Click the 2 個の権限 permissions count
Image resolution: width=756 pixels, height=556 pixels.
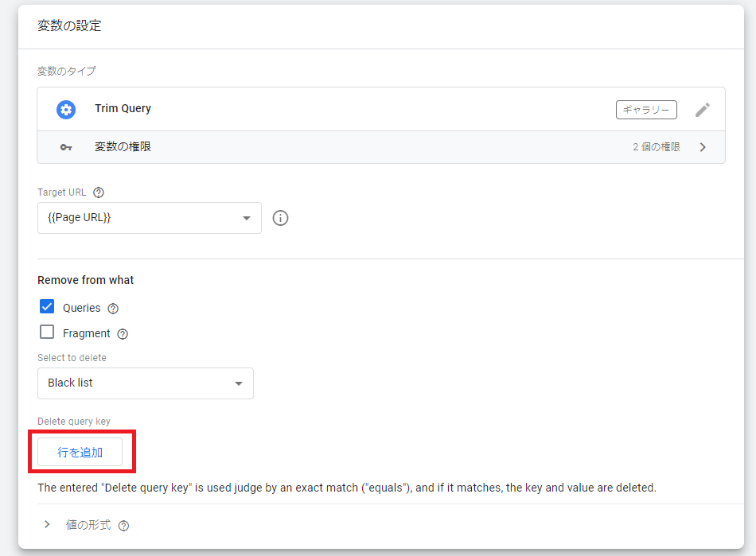coord(656,147)
